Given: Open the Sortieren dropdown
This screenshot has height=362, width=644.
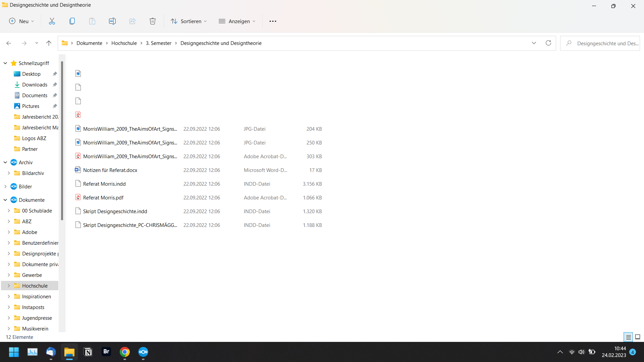Looking at the screenshot, I should [189, 21].
